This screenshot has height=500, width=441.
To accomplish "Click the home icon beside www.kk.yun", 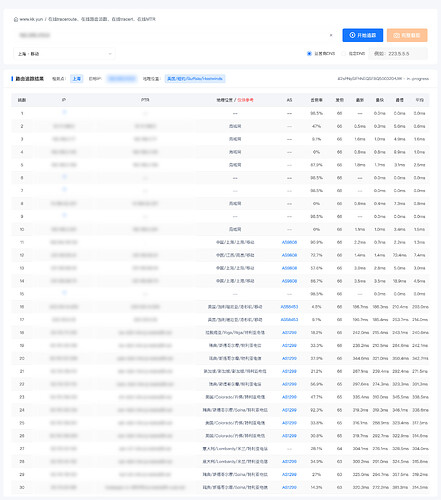I will pyautogui.click(x=16, y=20).
